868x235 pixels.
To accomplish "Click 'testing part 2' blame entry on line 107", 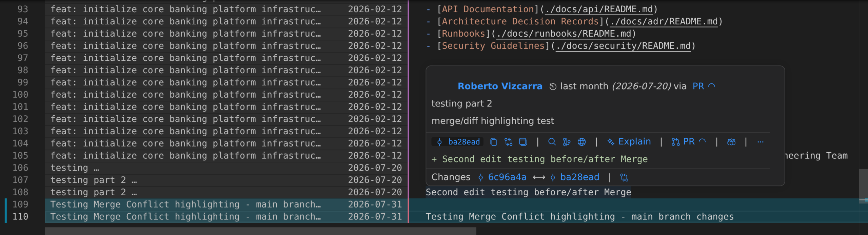I will [226, 180].
